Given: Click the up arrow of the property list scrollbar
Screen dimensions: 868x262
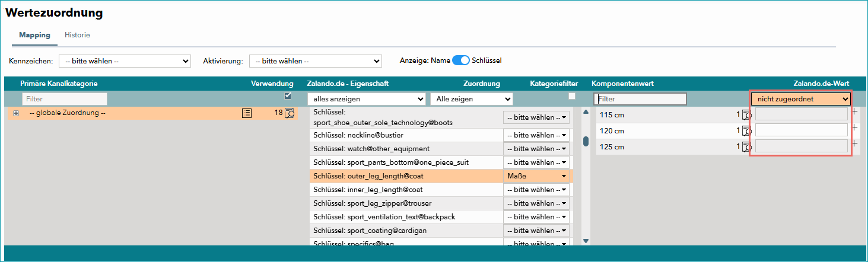Looking at the screenshot, I should (586, 111).
